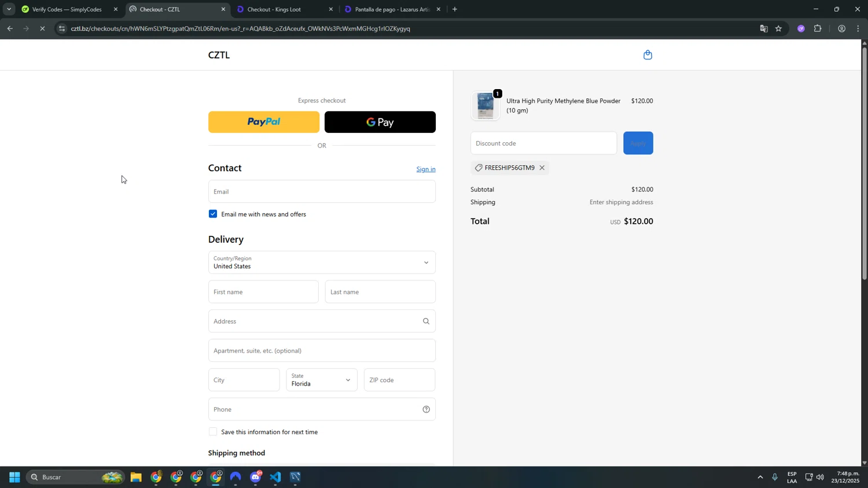Click the Sign in link
Image resolution: width=868 pixels, height=488 pixels.
pyautogui.click(x=426, y=169)
